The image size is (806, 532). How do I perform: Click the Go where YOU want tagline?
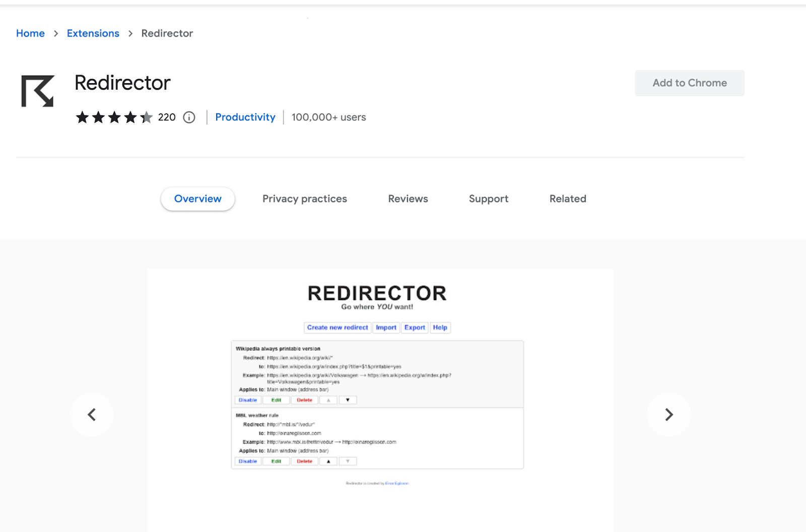377,307
